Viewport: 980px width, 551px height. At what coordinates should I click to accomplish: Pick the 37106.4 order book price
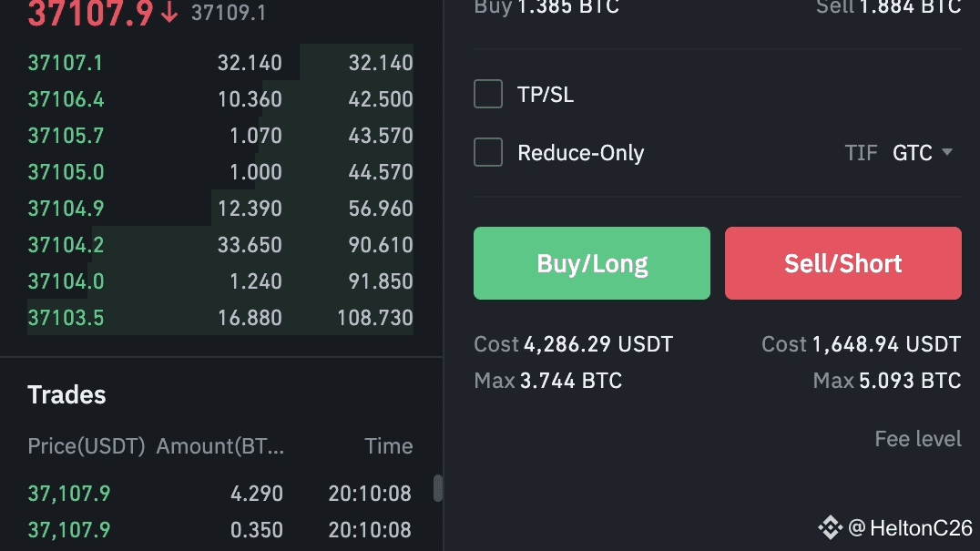pyautogui.click(x=66, y=99)
